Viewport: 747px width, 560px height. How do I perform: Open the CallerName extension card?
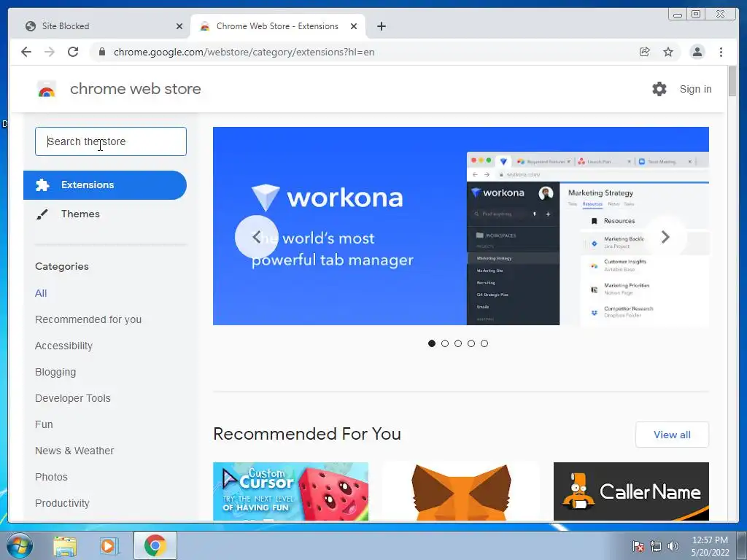point(631,491)
